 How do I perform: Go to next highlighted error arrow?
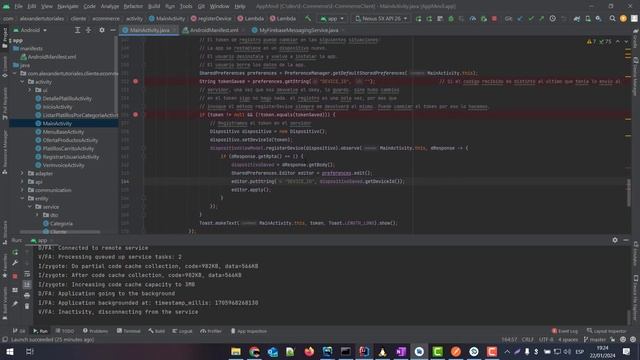626,42
